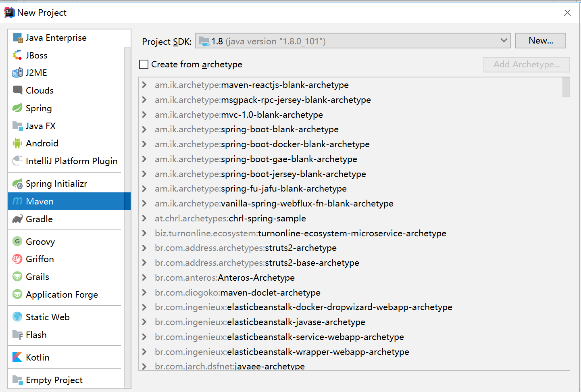Select elasticbeanstalk-wrapper-webapp-archetype row
Image resolution: width=581 pixels, height=392 pixels.
(351, 352)
